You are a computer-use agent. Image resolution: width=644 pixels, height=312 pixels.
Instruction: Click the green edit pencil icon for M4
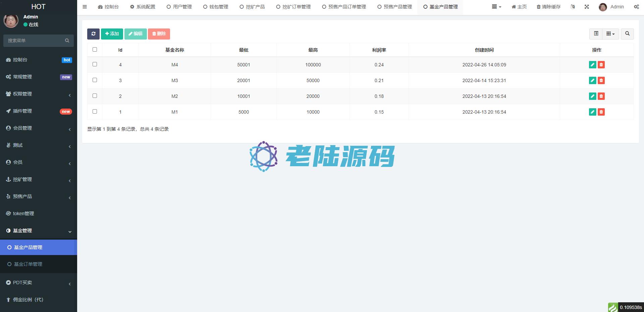[592, 65]
